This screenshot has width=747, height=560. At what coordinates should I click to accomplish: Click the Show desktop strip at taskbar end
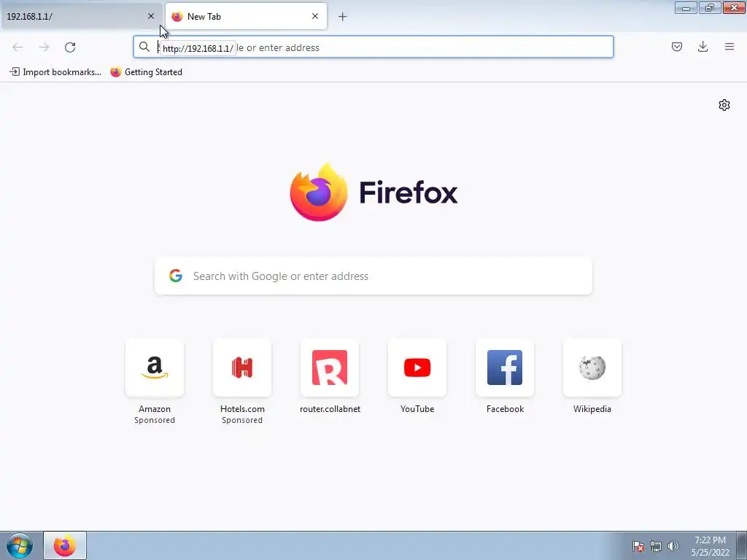[742, 545]
